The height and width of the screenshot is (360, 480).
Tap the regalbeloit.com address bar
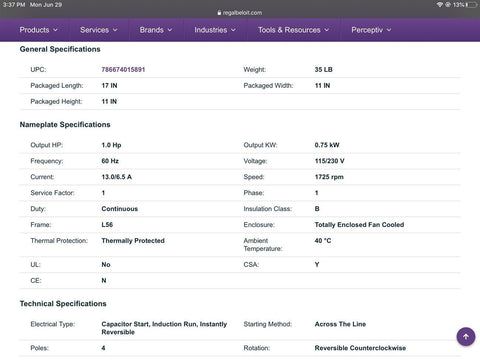(x=240, y=13)
